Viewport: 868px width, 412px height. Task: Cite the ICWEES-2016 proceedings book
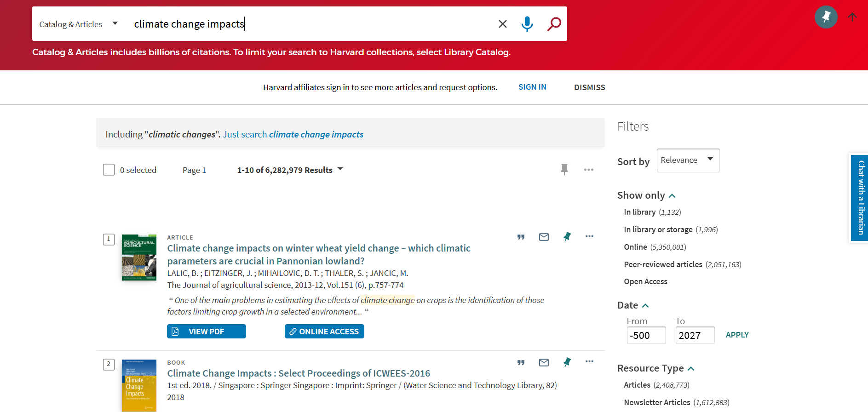[521, 362]
